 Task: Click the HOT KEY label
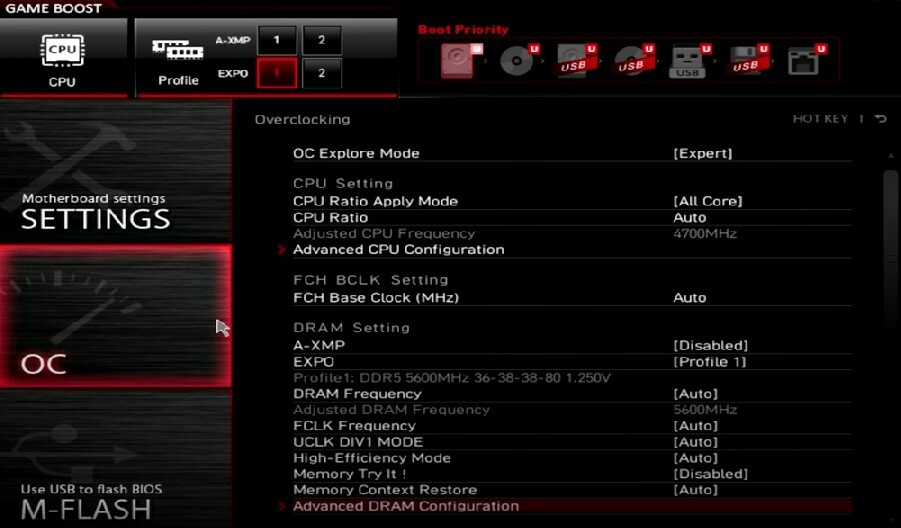pyautogui.click(x=820, y=119)
